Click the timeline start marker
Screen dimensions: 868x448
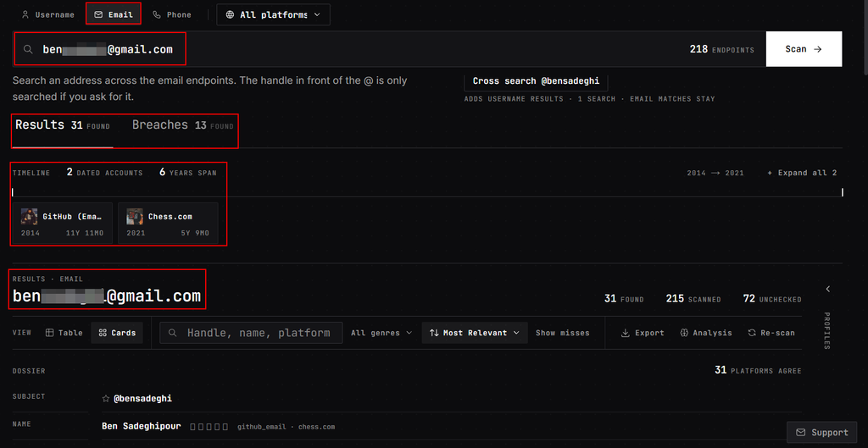(x=13, y=192)
